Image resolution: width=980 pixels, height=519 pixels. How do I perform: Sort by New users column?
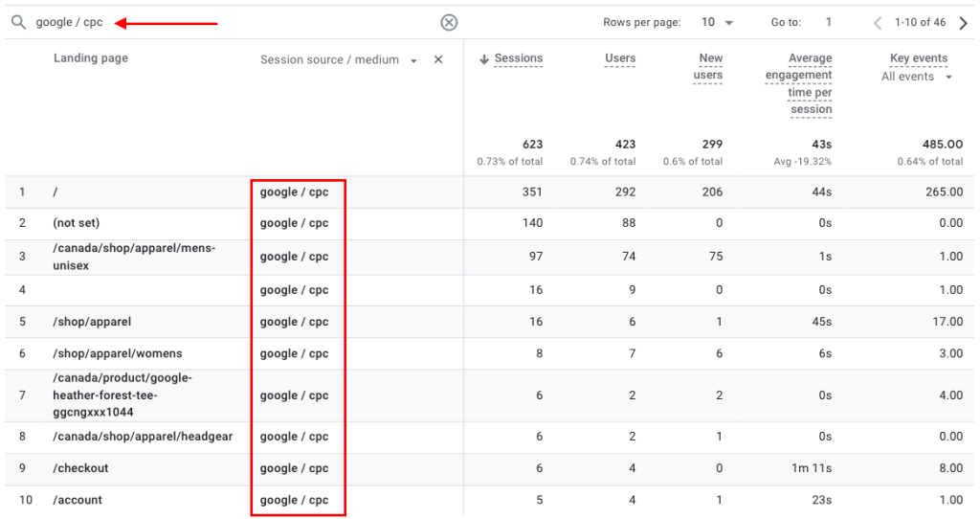point(709,67)
